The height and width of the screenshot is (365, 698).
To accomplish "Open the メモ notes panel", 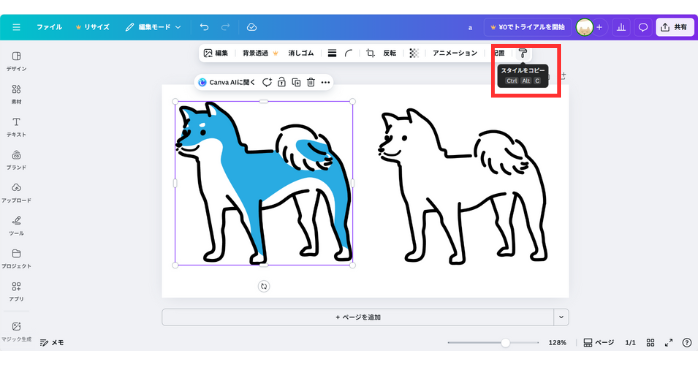I will coord(52,342).
